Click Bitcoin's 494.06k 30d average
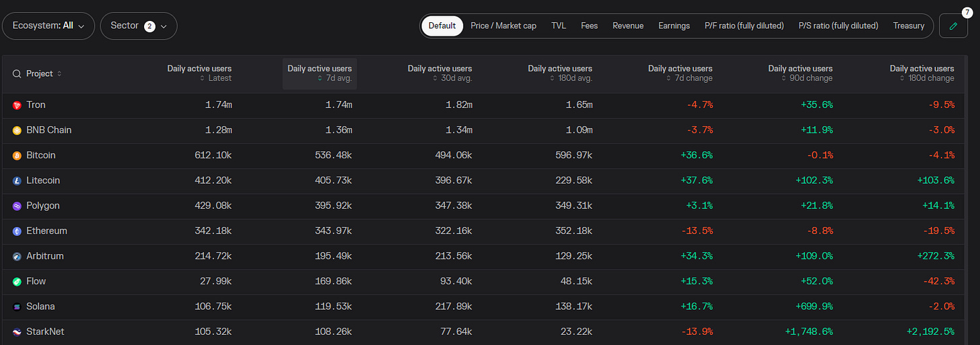980x345 pixels. (x=454, y=156)
